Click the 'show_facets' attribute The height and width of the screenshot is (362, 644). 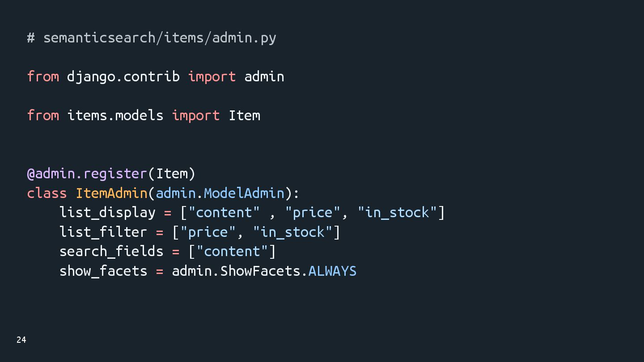[x=103, y=271]
